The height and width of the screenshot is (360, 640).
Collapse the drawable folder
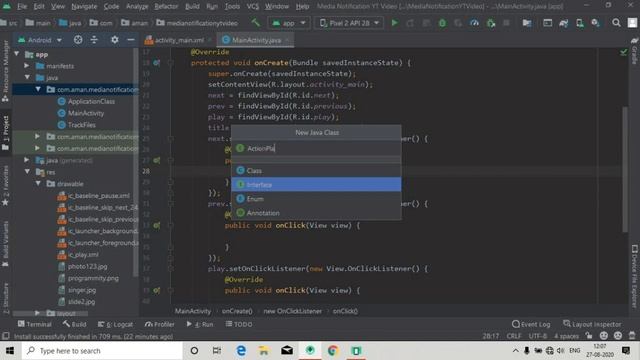[x=38, y=184]
